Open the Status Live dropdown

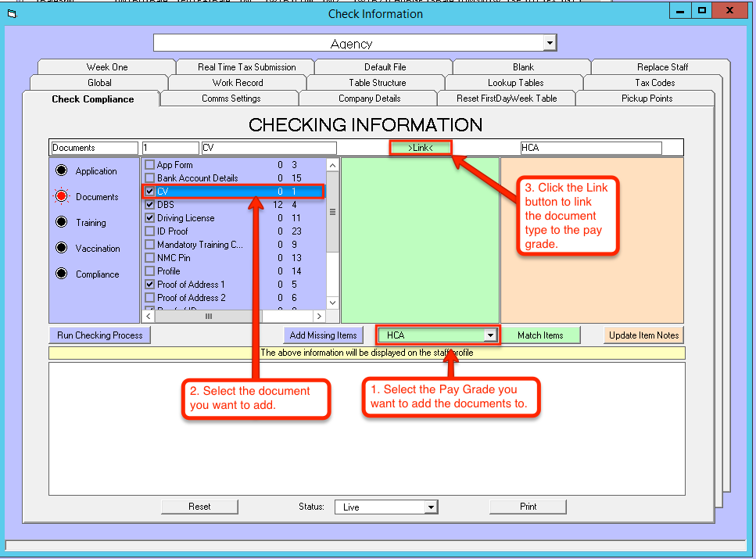click(430, 507)
